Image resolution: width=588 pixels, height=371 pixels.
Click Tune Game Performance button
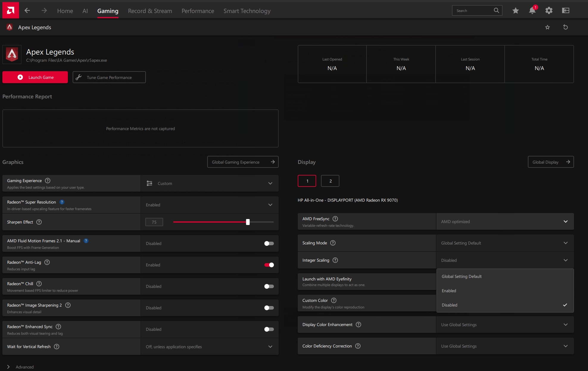point(109,77)
